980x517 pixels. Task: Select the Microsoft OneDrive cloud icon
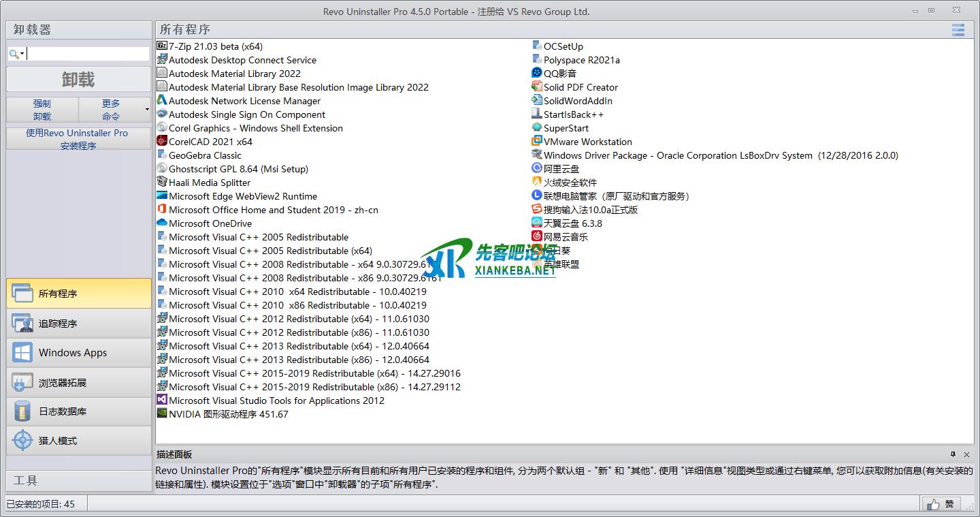(162, 223)
